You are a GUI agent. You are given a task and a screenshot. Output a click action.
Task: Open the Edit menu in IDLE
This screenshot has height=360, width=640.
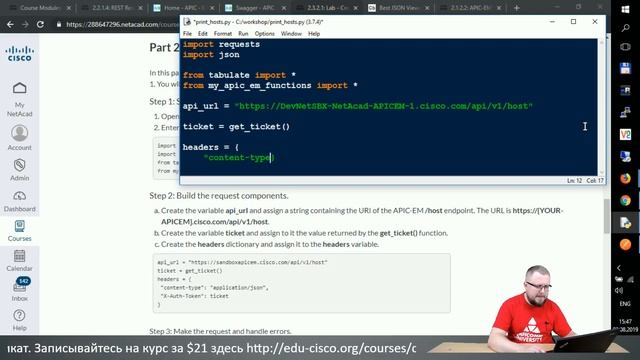pos(203,33)
